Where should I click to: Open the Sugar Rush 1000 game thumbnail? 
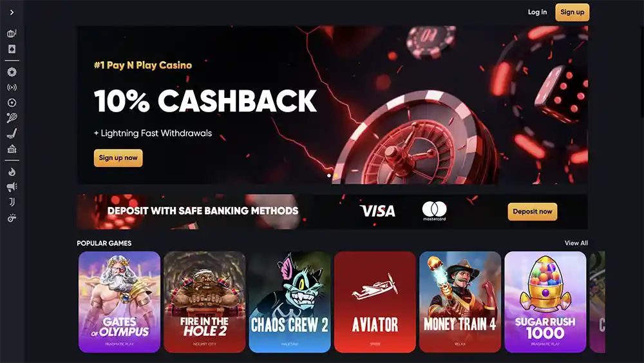(545, 302)
